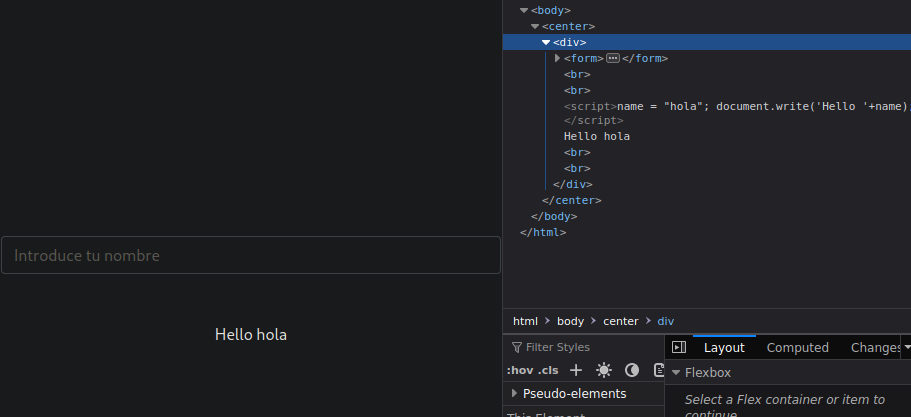Toggle dark color scheme simulation moon icon
This screenshot has width=911, height=417.
pos(631,370)
